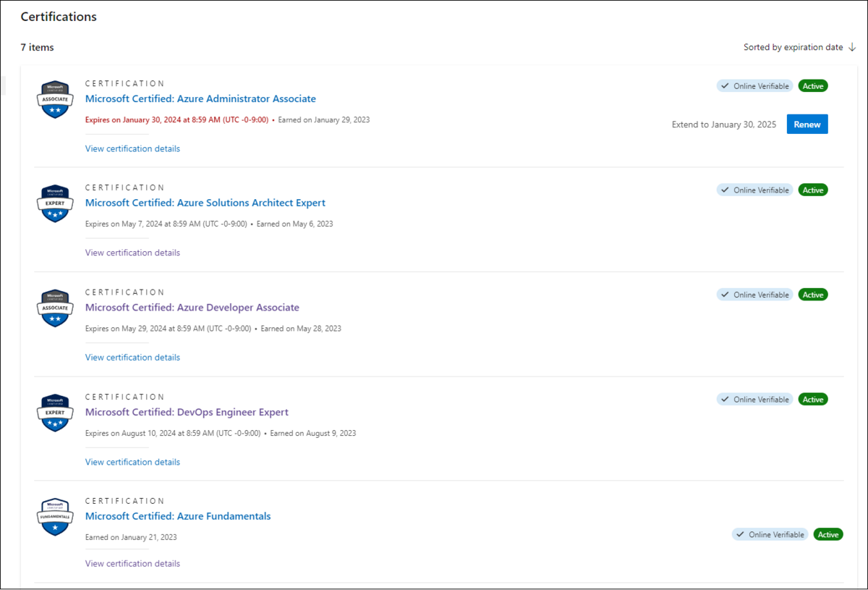868x590 pixels.
Task: Click the Azure Administrator Associate badge icon
Action: (x=55, y=100)
